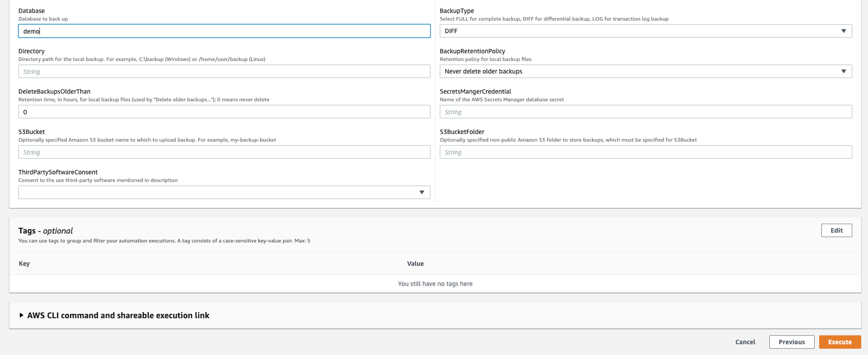
Task: Expand AWS CLI command and shareable link
Action: 118,315
